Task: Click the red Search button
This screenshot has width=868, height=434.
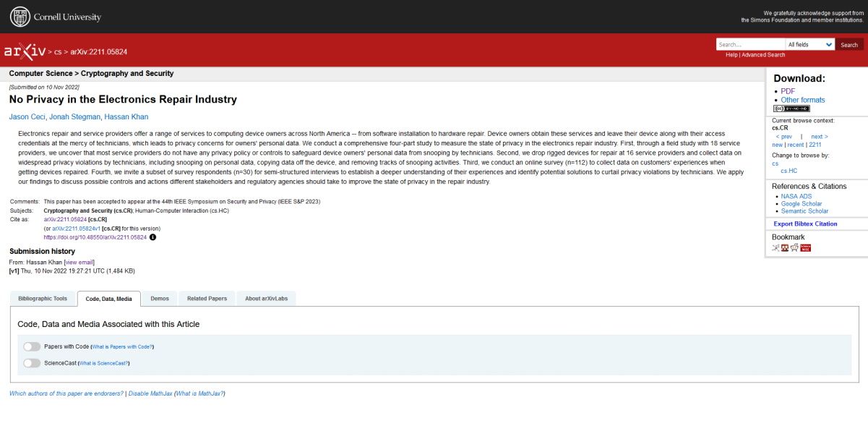Action: point(849,45)
